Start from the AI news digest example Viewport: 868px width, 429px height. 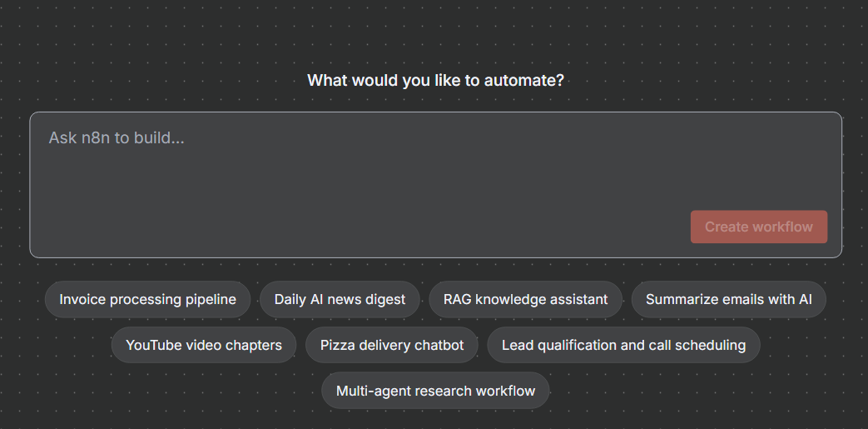pos(340,299)
